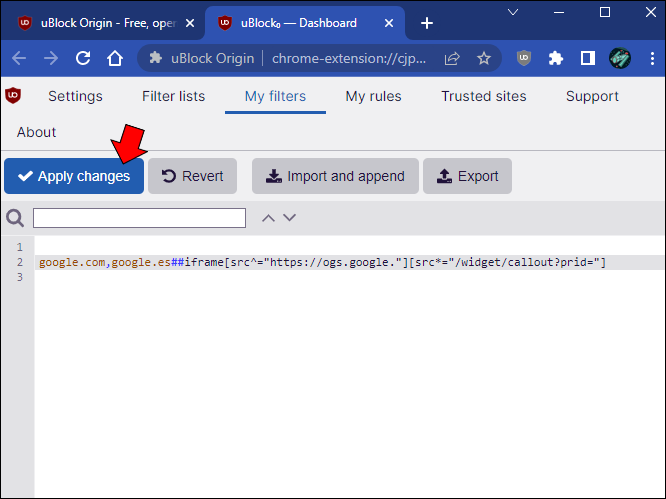Minimize the browser window
This screenshot has height=499, width=666.
coord(559,12)
